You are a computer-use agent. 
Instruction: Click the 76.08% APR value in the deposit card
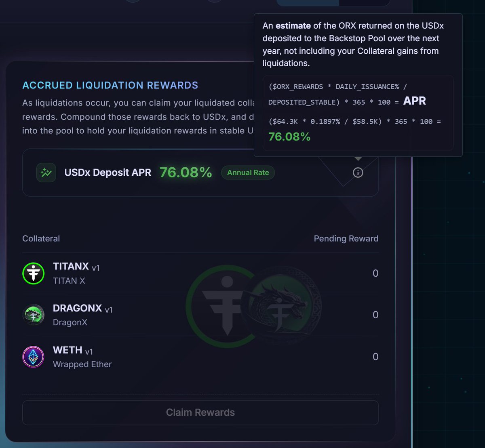(186, 172)
